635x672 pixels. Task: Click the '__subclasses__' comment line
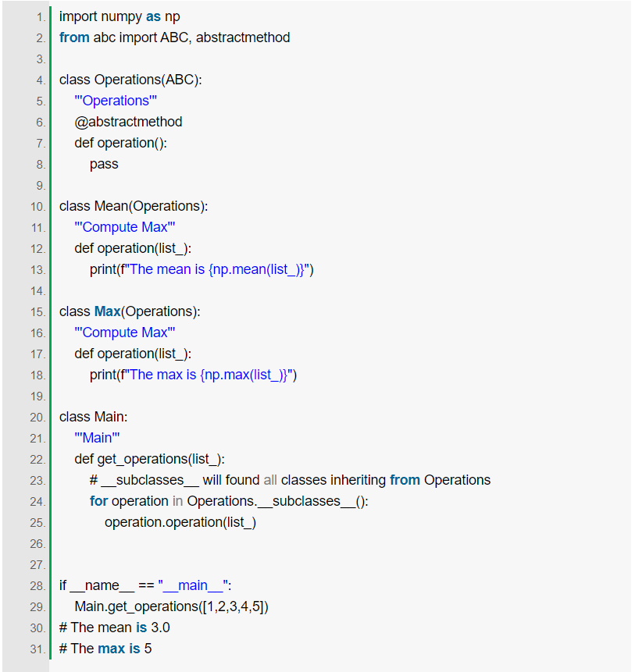pyautogui.click(x=290, y=480)
